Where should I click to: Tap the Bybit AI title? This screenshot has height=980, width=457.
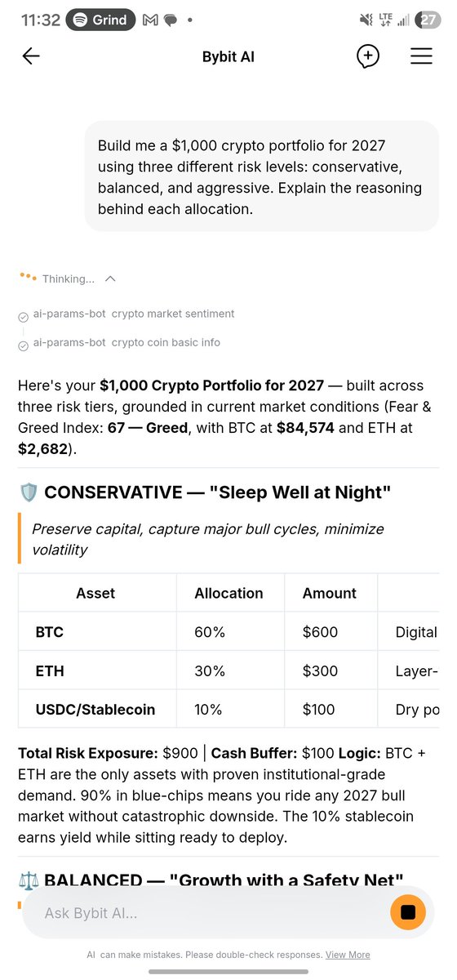tap(228, 56)
